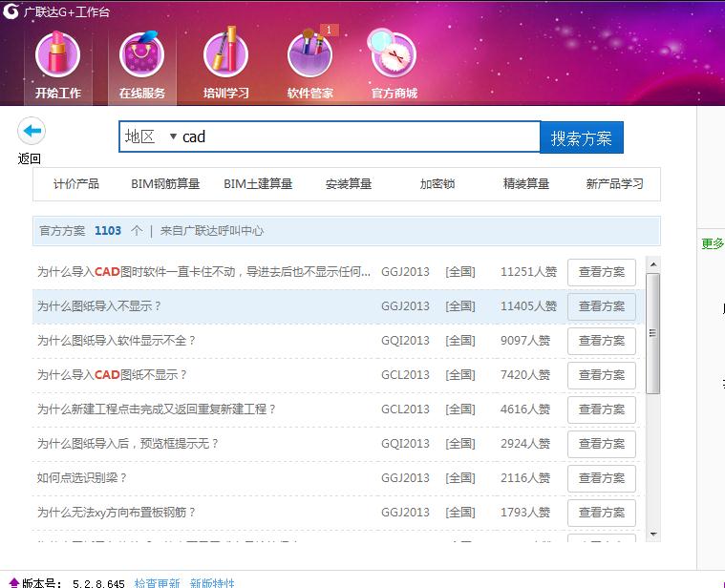View solution for 新建工程点击完成又返回
725x588 pixels.
(602, 409)
